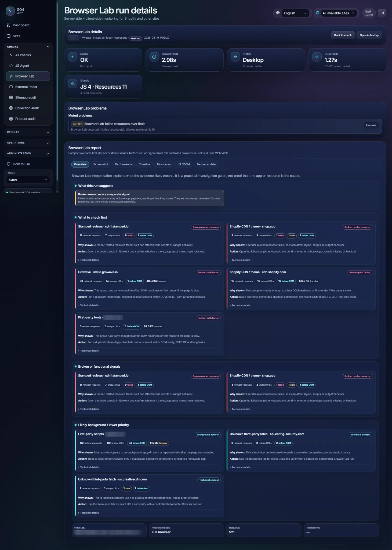Switch to the Technical data tab
Viewport: 392px width, 550px height.
point(206,164)
